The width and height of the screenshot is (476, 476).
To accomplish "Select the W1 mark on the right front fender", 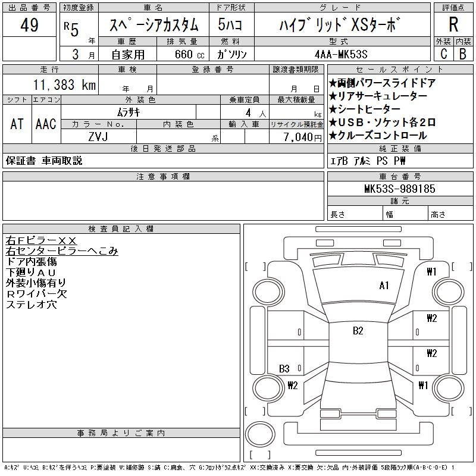I will 432,271.
